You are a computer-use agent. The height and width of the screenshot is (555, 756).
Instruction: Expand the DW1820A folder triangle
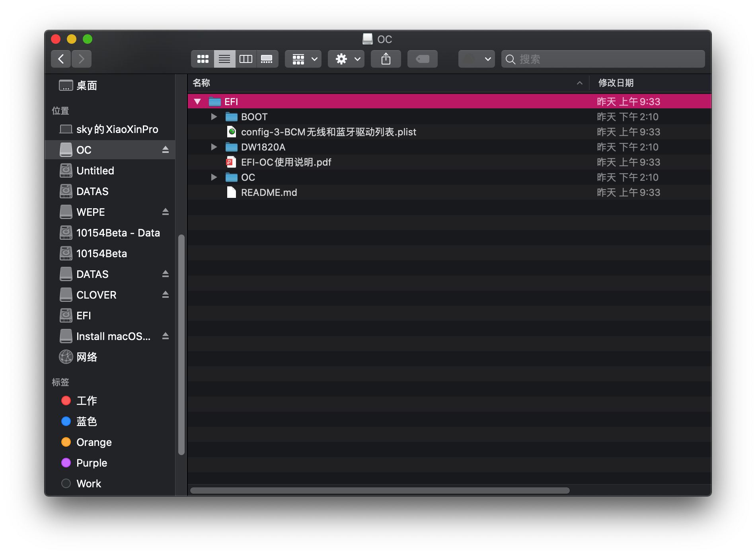tap(214, 147)
